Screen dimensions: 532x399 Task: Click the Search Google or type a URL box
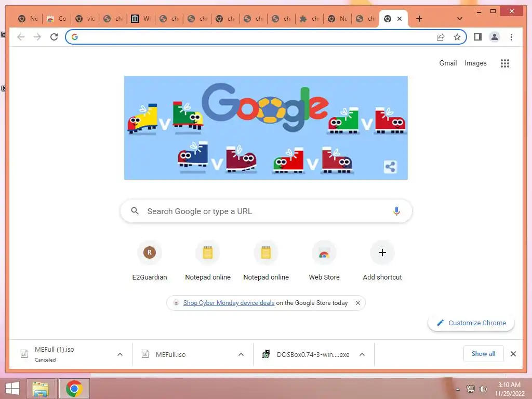[266, 211]
